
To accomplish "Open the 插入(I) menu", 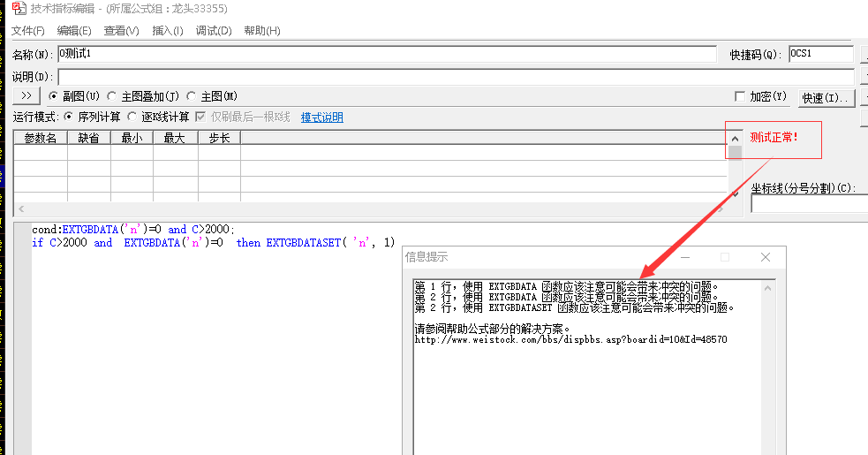I will 168,31.
